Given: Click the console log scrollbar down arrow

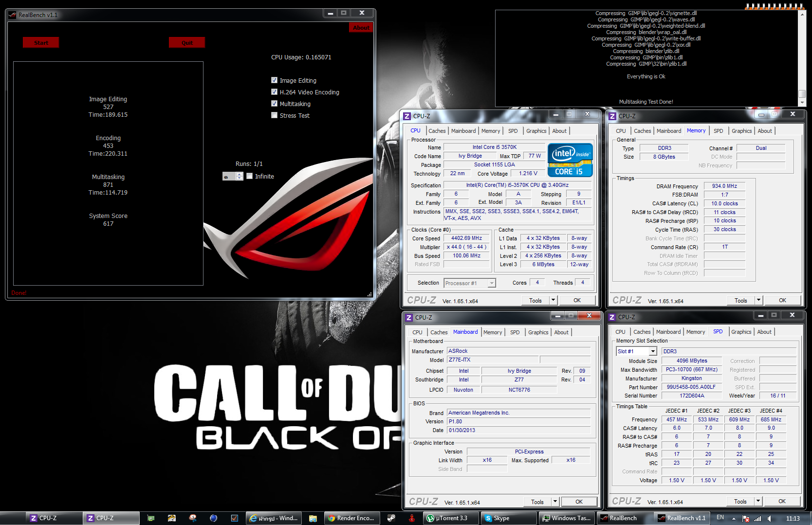Looking at the screenshot, I should tap(802, 103).
